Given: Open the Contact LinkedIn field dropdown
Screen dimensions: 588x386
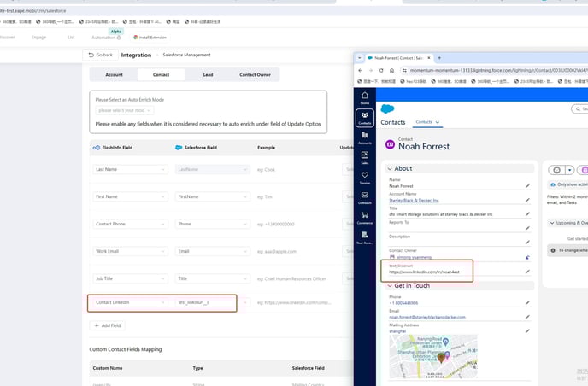Looking at the screenshot, I should point(130,302).
